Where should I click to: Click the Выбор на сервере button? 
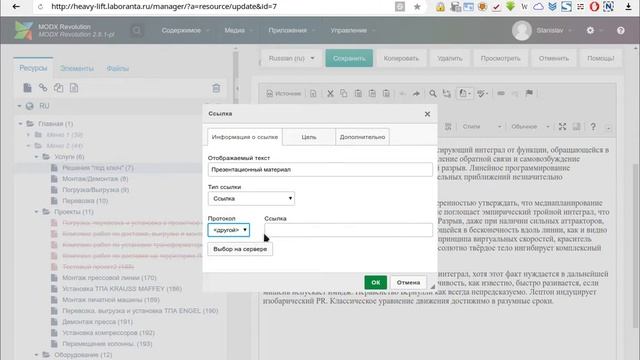[x=240, y=249]
